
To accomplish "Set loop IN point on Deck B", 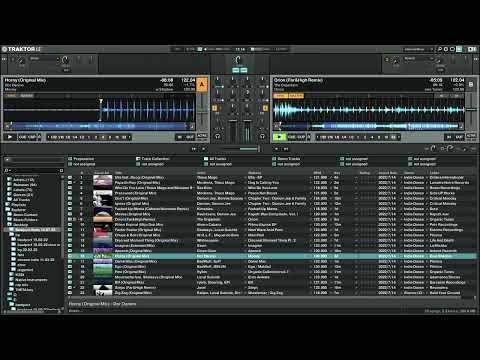I will tap(449, 137).
